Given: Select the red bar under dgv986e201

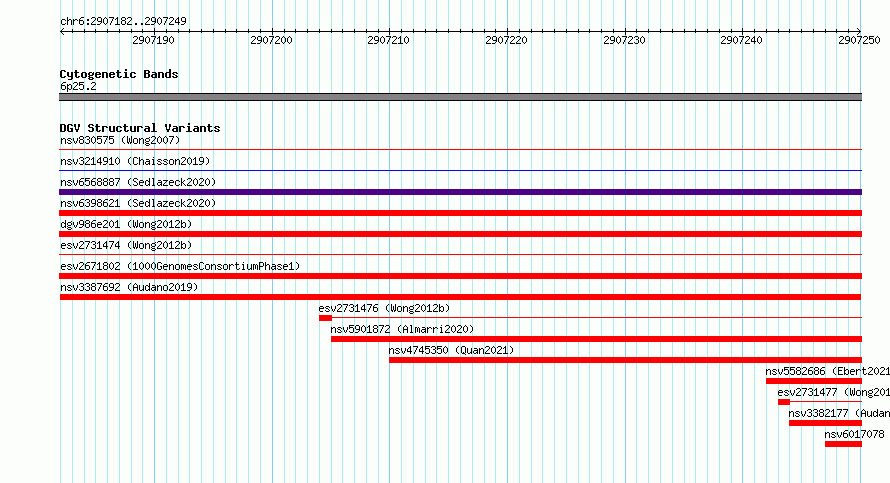Looking at the screenshot, I should pyautogui.click(x=460, y=234).
